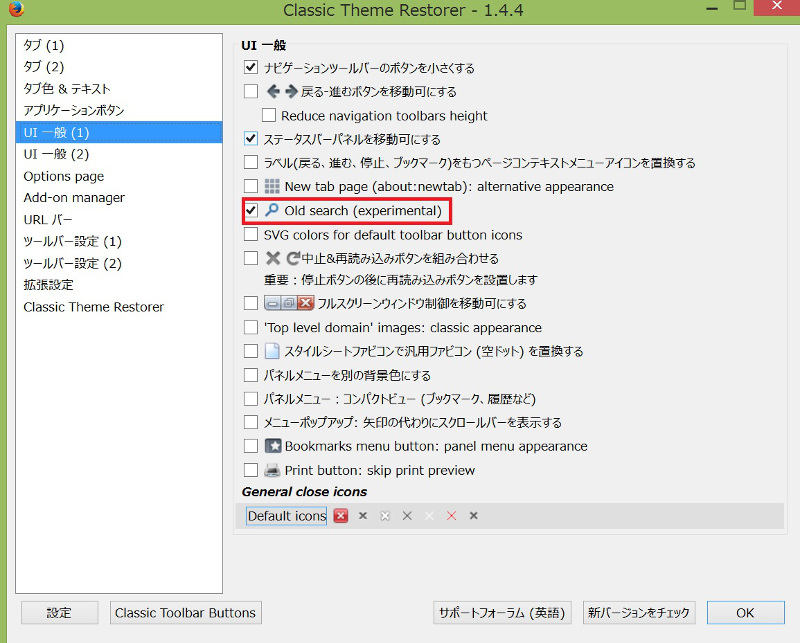Open the タブ (1) category
Viewport: 800px width, 643px height.
44,46
